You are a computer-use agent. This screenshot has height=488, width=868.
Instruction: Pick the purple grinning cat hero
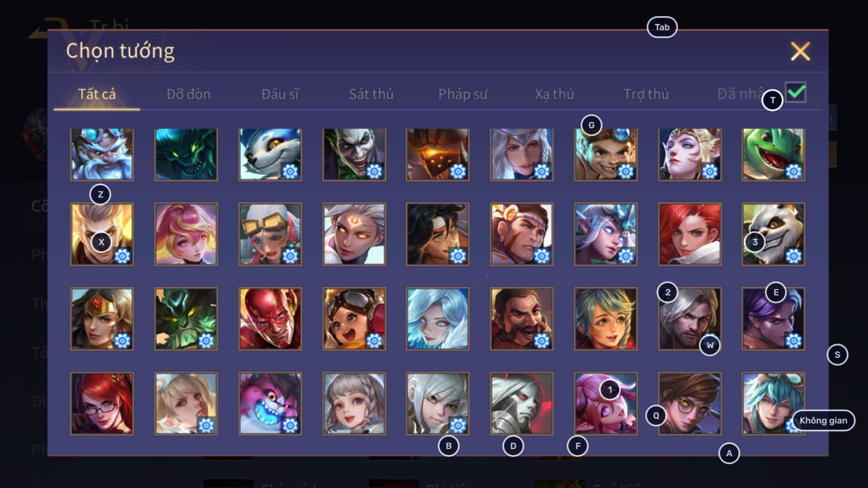270,403
